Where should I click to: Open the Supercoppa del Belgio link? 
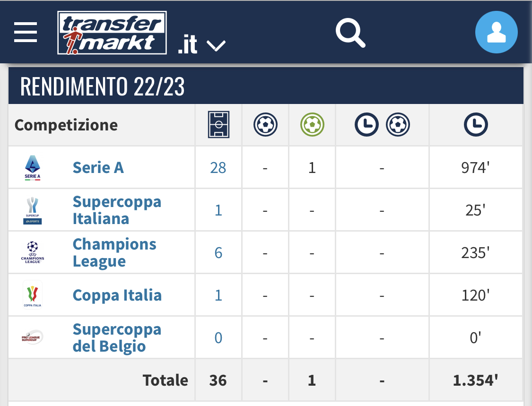tap(117, 337)
